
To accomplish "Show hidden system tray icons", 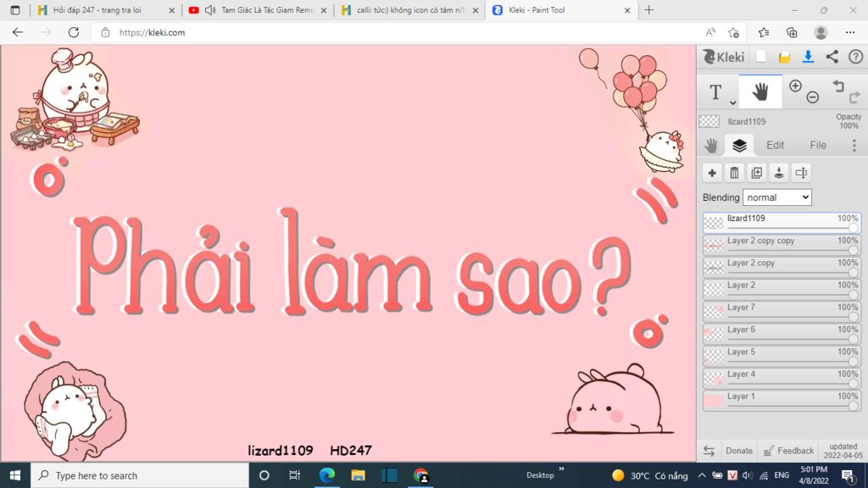I will coord(702,475).
